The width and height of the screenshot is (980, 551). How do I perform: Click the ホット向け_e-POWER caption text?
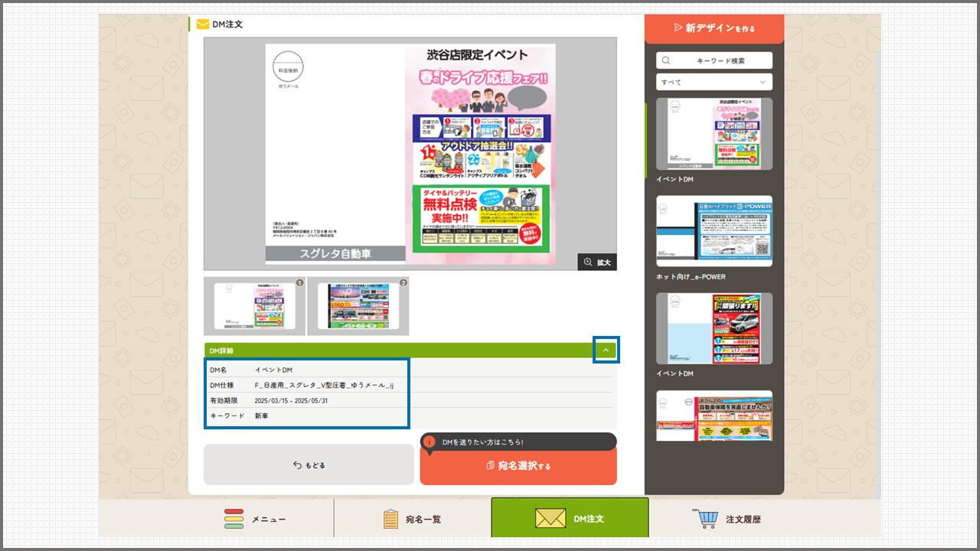pyautogui.click(x=691, y=276)
